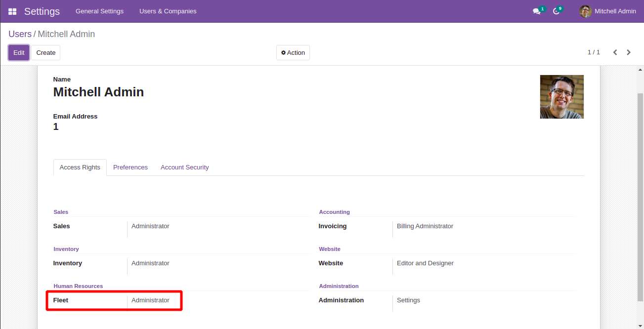Switch to the Preferences tab
Screen dimensions: 644x329
(130, 167)
